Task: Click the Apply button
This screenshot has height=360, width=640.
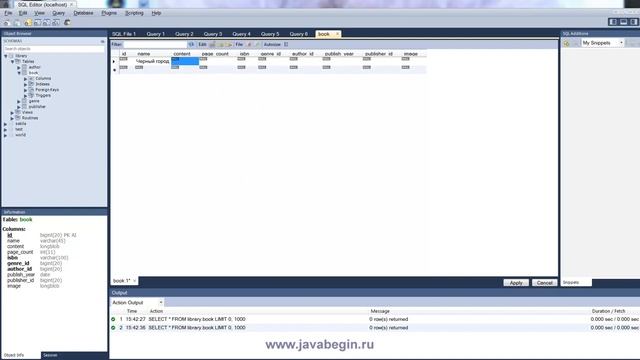Action: [516, 282]
